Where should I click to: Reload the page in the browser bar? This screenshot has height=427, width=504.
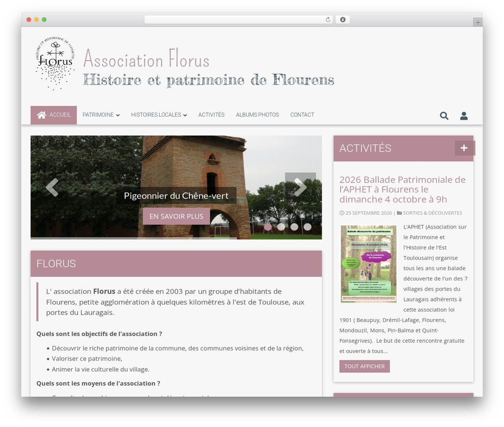click(x=328, y=20)
